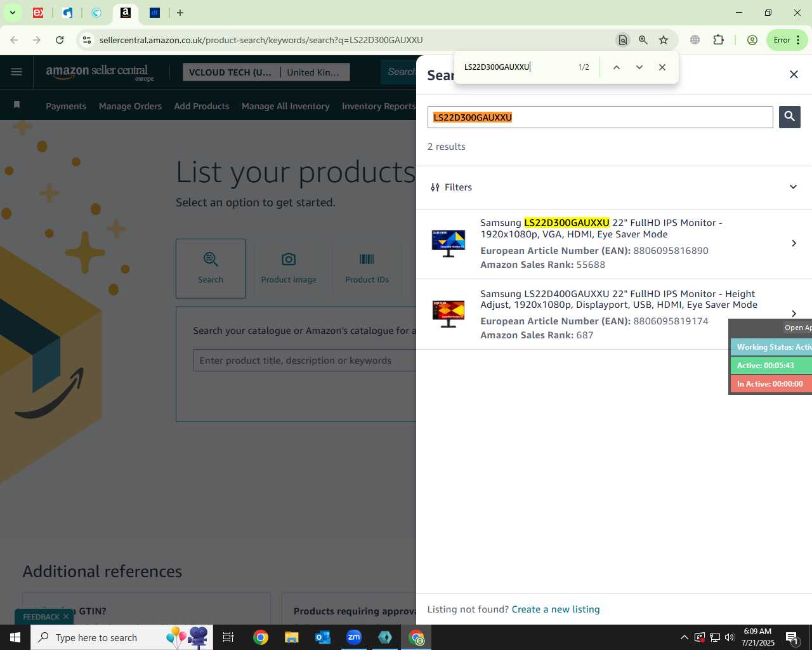Click the LS22D400GAUXXU monitor thumbnail

click(449, 314)
